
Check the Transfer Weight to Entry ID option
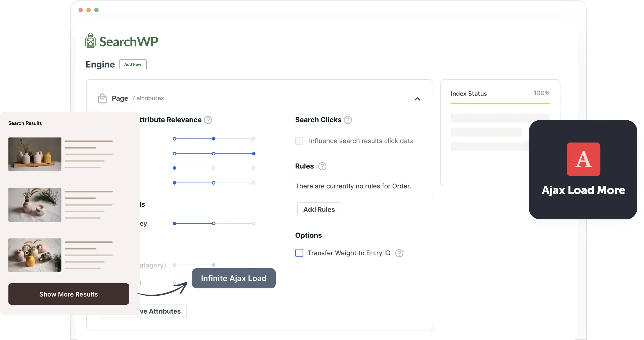pos(299,253)
